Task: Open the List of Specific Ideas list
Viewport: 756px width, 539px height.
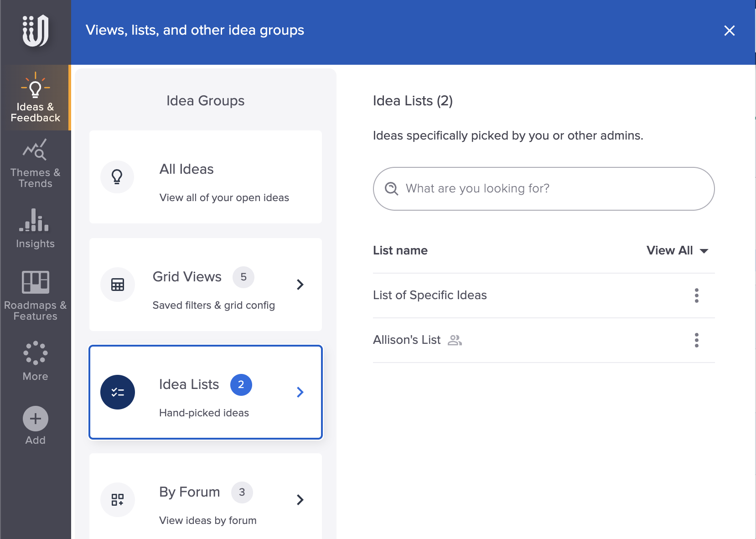Action: pyautogui.click(x=430, y=295)
